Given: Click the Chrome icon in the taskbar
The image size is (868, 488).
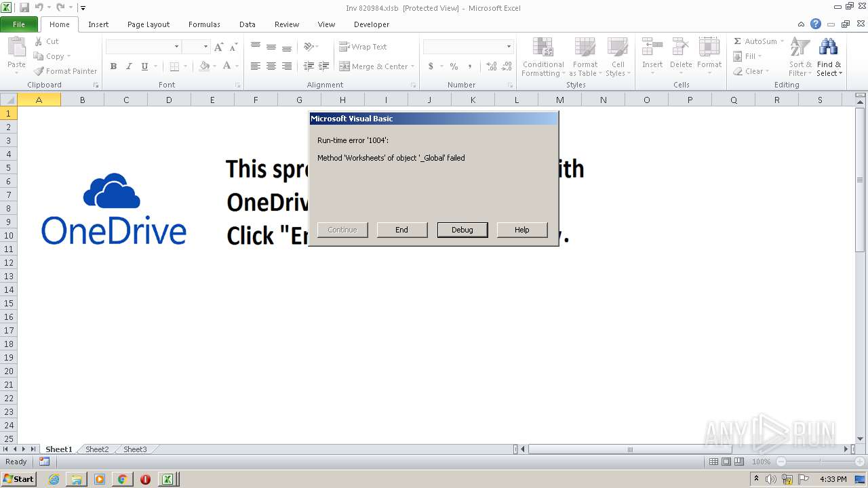Looking at the screenshot, I should 122,479.
